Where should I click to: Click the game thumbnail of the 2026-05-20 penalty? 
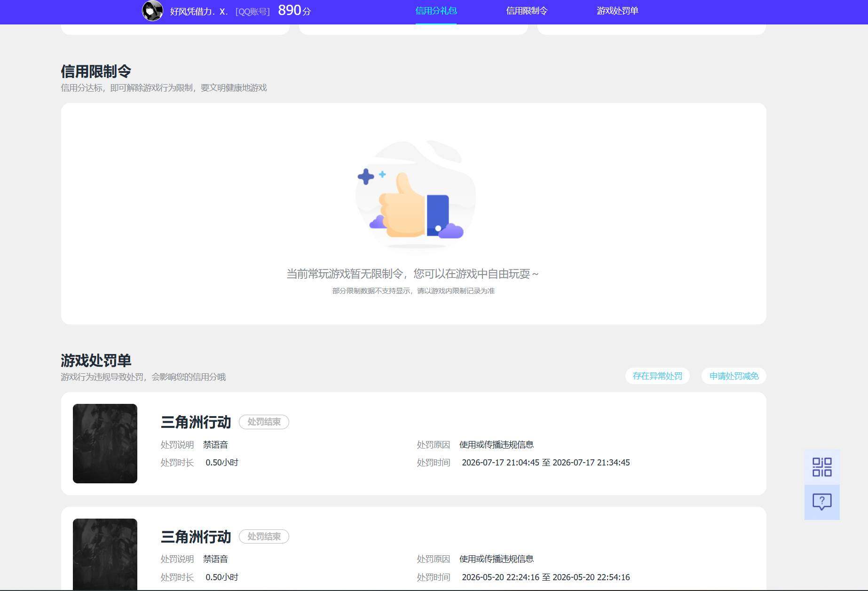pyautogui.click(x=105, y=554)
